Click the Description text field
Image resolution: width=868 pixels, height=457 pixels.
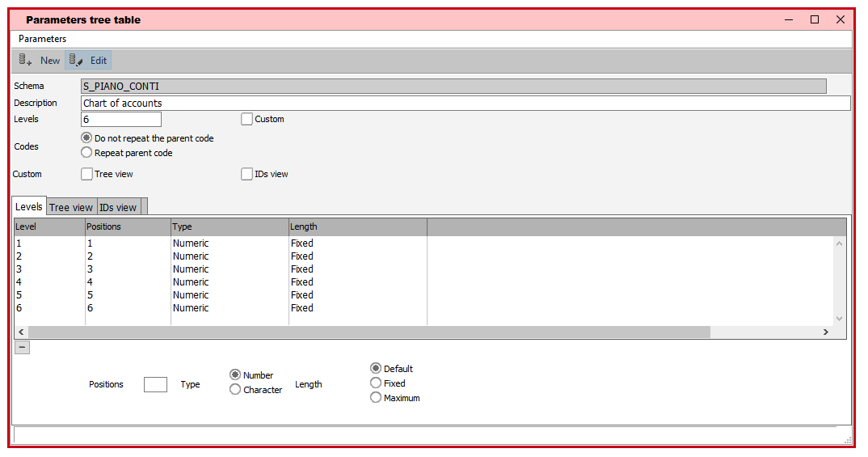pos(466,104)
